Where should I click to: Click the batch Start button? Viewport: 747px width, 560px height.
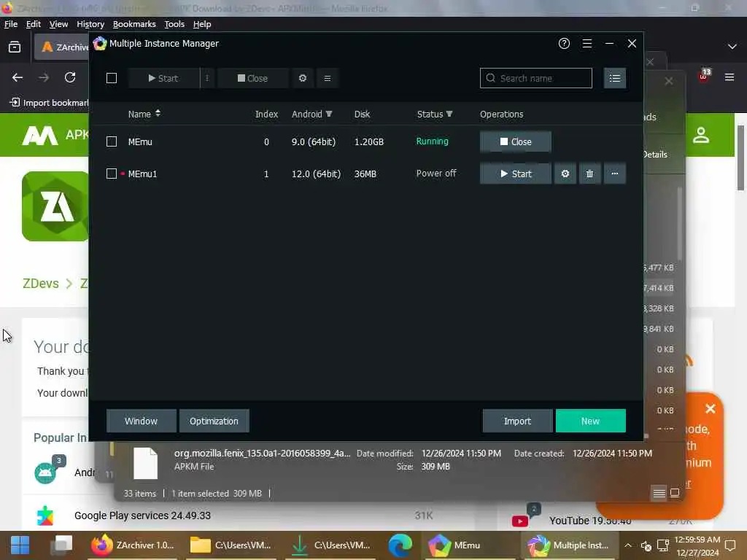(163, 78)
